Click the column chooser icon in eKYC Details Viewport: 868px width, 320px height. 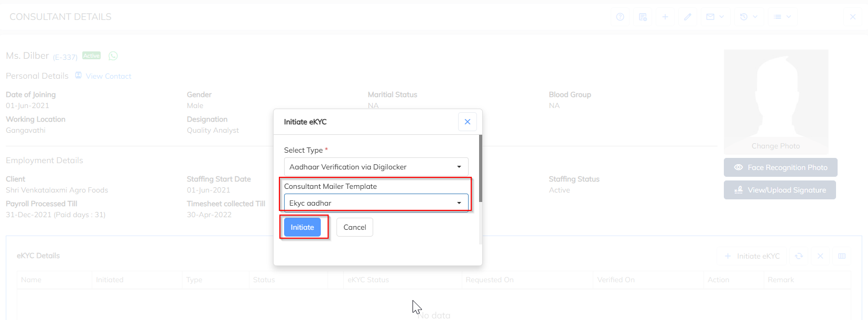[842, 256]
